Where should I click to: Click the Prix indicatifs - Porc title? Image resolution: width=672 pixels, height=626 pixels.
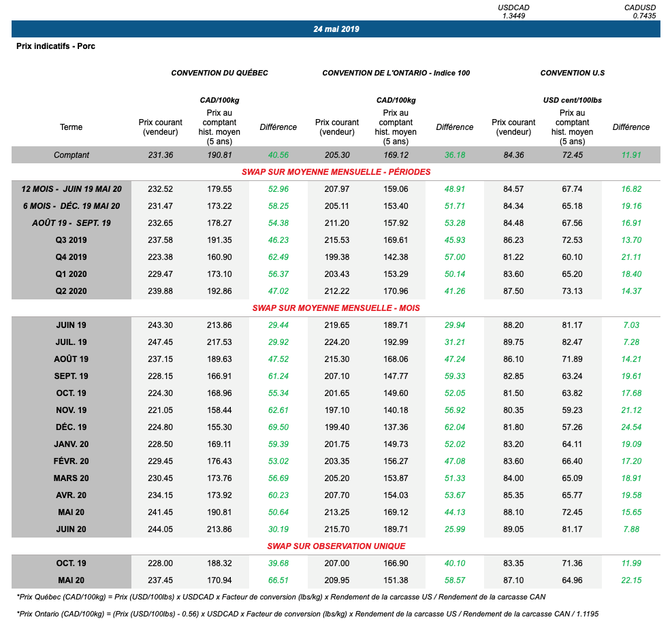[x=56, y=46]
